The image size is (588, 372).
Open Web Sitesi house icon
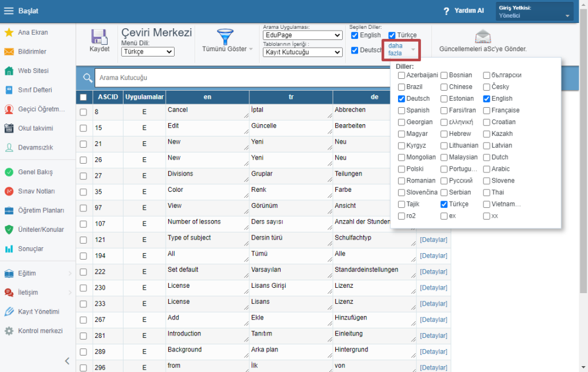[9, 71]
